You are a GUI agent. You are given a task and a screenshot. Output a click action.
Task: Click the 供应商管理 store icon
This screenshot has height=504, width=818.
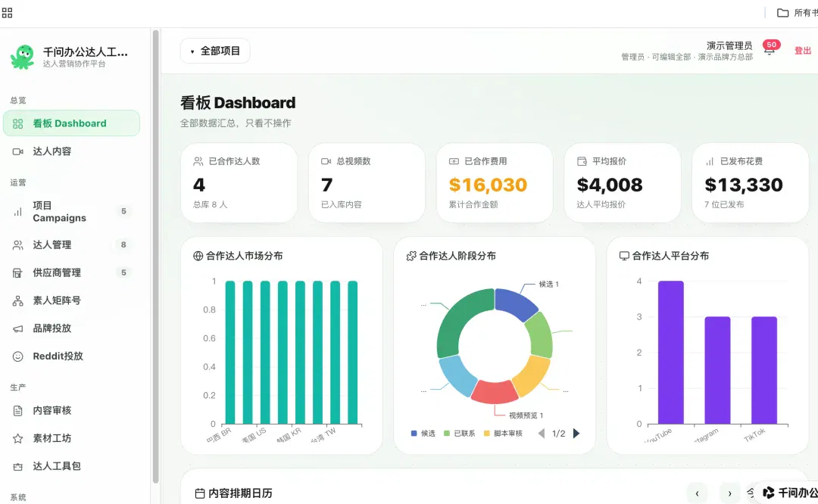pyautogui.click(x=17, y=273)
